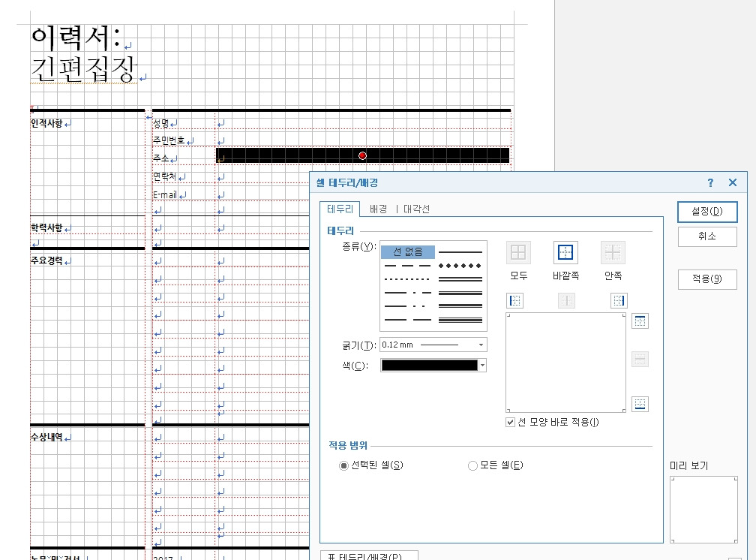
Task: Choose the round dotted line type
Action: pos(460,266)
